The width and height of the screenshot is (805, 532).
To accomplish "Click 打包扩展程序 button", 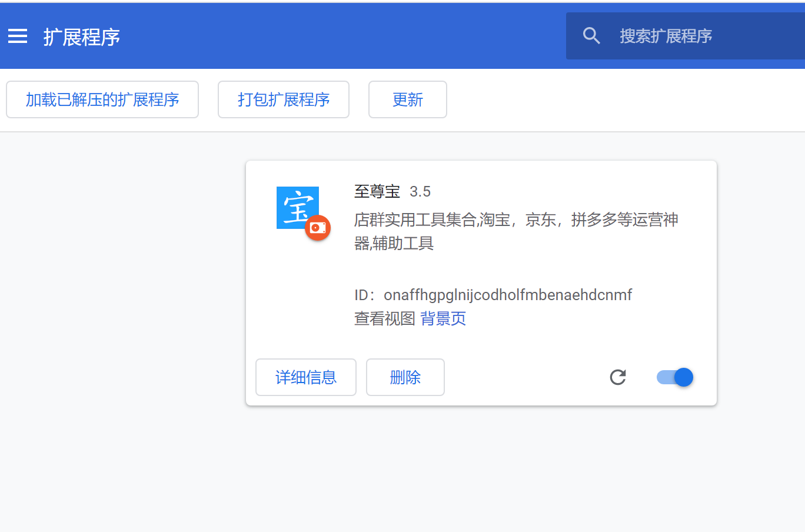I will (284, 99).
